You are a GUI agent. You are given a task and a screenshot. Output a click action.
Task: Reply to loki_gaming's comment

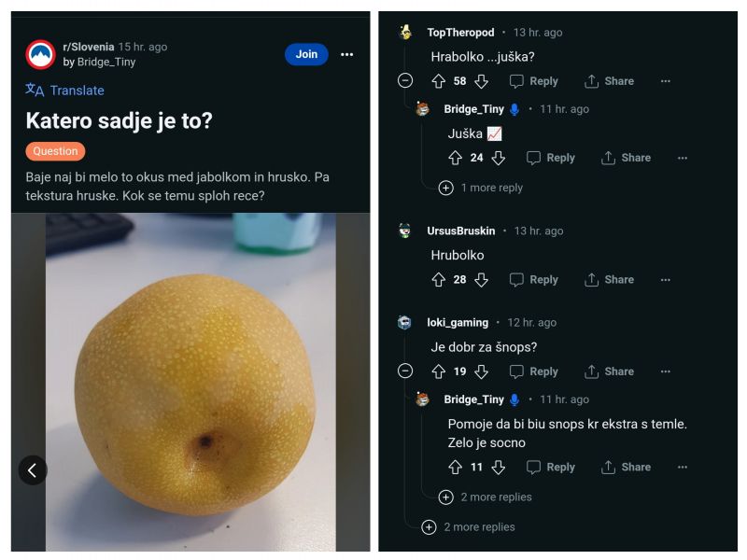click(533, 371)
